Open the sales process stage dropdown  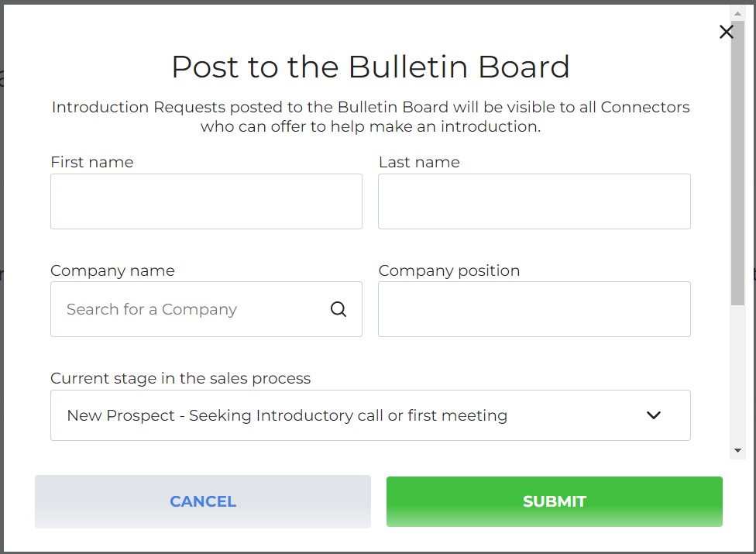click(x=370, y=415)
